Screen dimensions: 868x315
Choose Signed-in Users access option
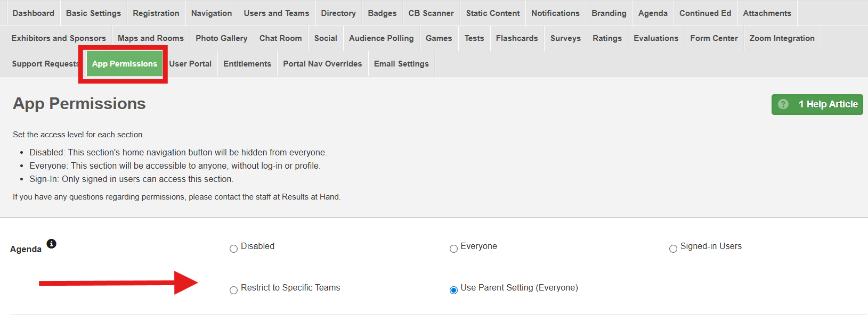[x=673, y=248]
